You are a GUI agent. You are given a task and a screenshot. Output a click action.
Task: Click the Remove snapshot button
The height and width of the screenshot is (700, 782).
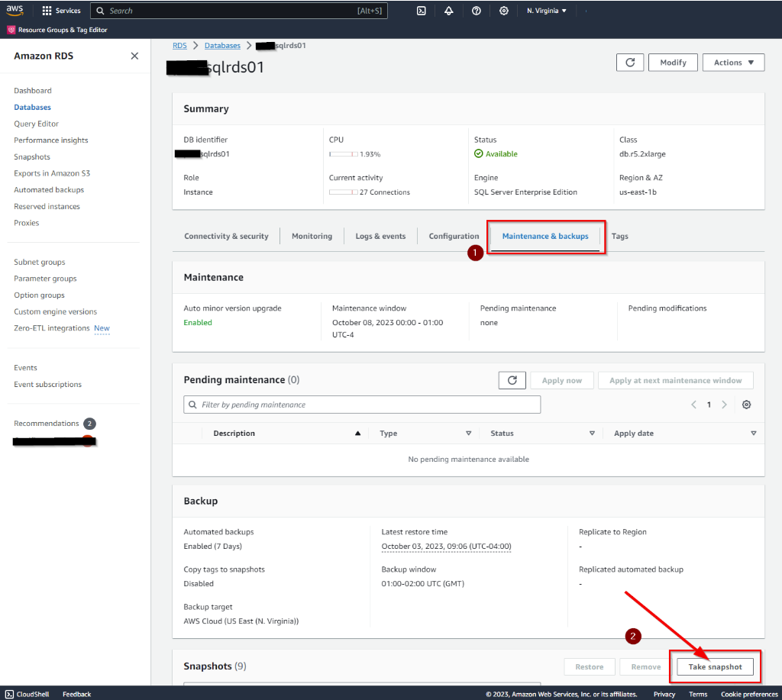646,666
